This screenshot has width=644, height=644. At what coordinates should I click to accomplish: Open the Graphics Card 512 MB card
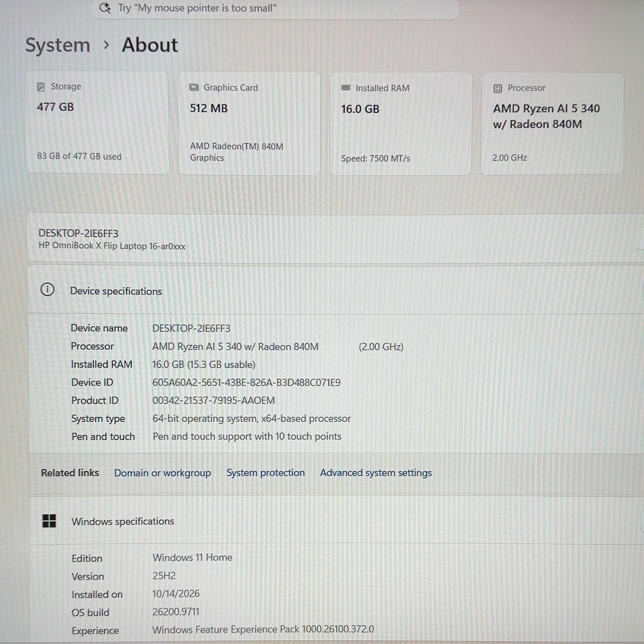coord(249,123)
